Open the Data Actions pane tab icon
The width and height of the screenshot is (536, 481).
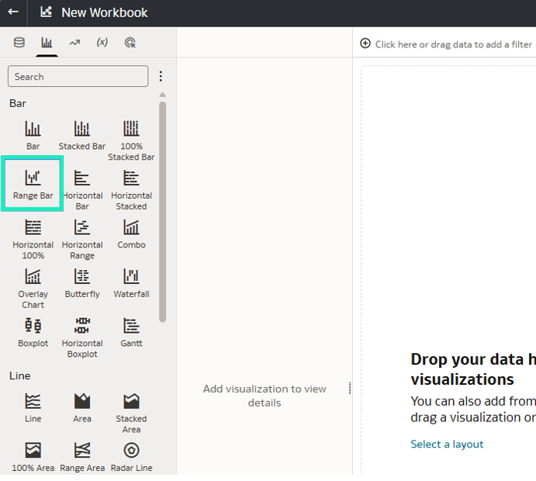130,43
